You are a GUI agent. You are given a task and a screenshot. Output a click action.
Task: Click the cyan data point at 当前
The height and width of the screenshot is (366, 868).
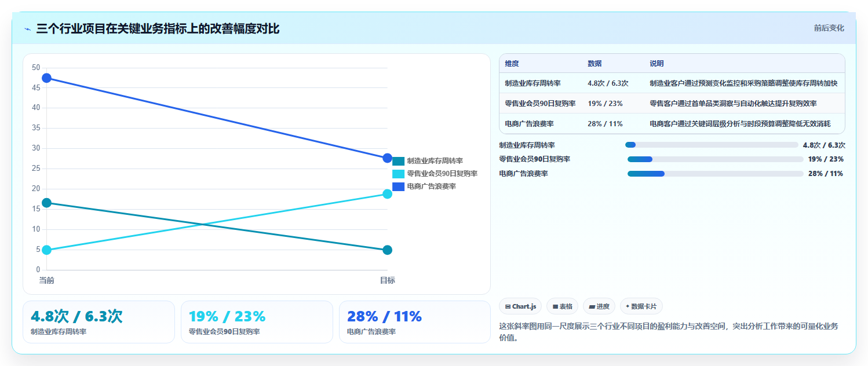tap(46, 250)
